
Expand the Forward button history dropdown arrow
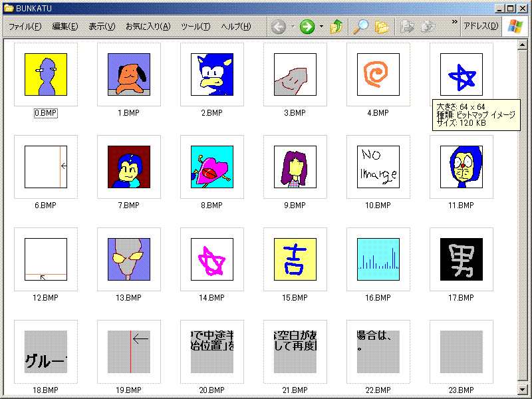click(321, 27)
